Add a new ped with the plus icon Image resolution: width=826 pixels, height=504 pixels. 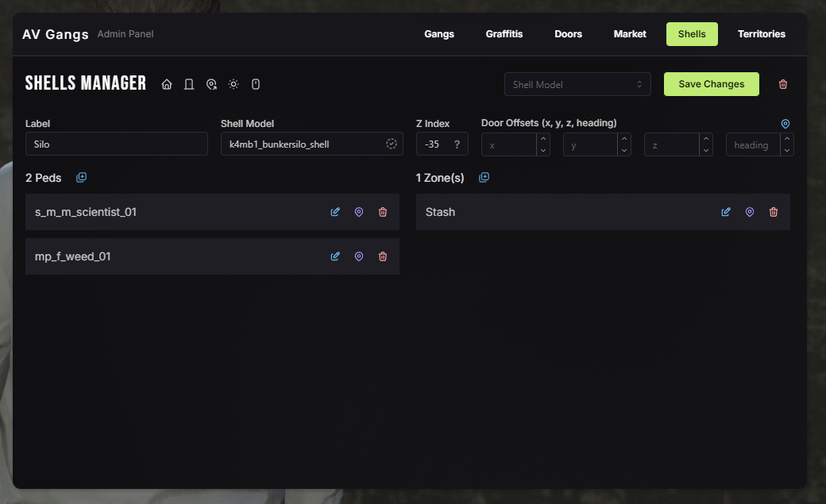(x=81, y=178)
